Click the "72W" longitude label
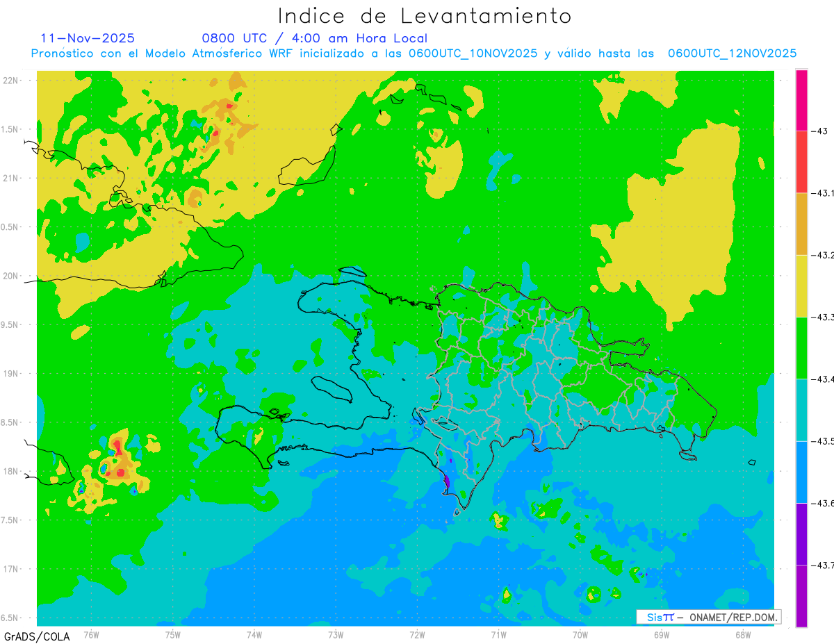Viewport: 834px width, 644px height. pos(417,634)
